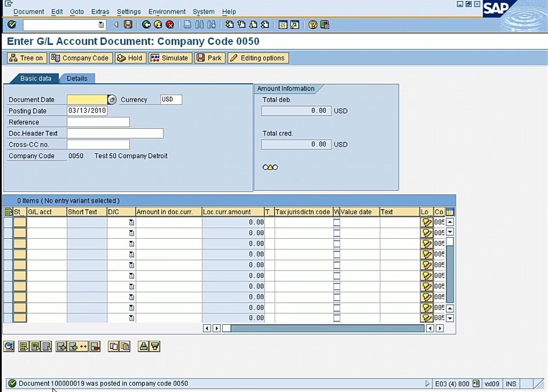
Task: Open the Extras menu
Action: click(x=100, y=11)
